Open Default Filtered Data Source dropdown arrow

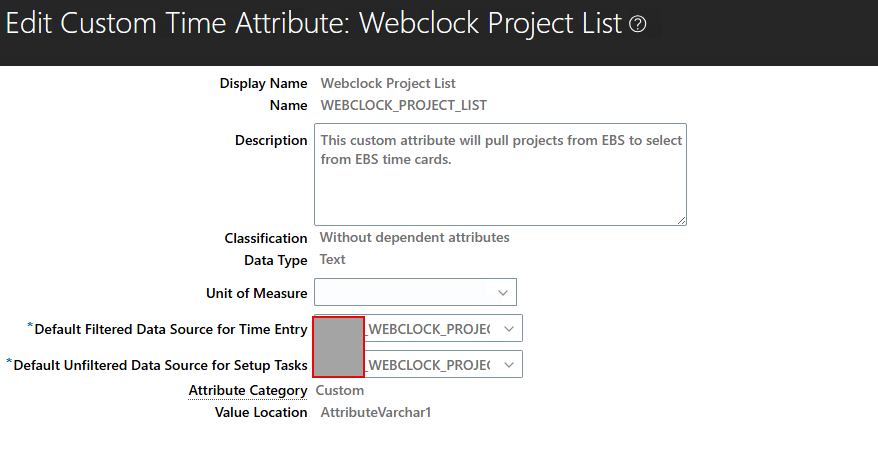pos(508,329)
